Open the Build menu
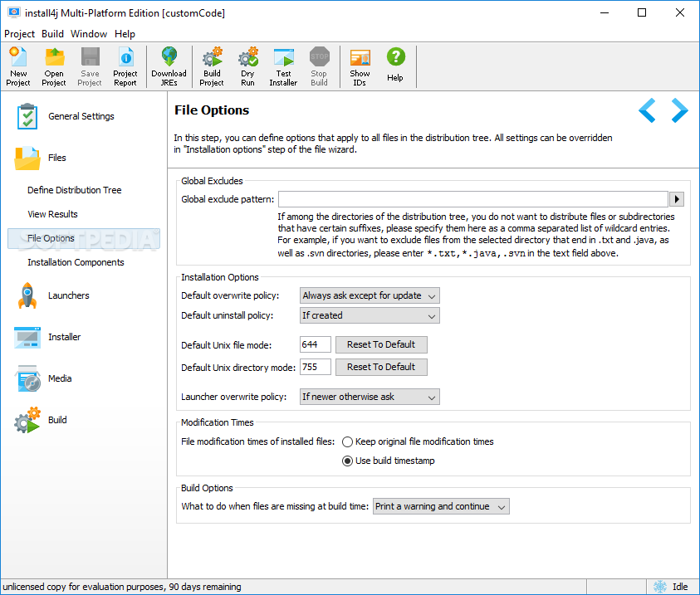The height and width of the screenshot is (595, 700). click(52, 34)
